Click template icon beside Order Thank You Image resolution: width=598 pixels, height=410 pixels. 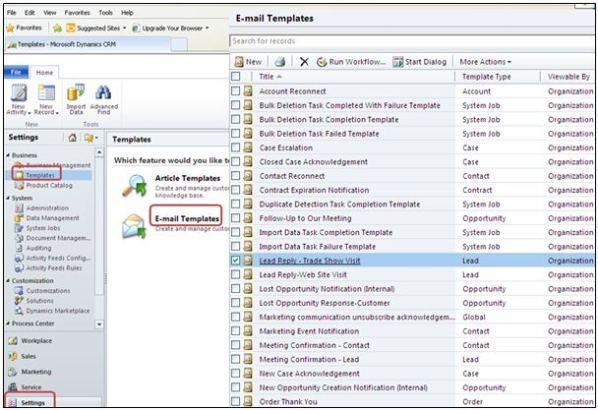click(248, 401)
